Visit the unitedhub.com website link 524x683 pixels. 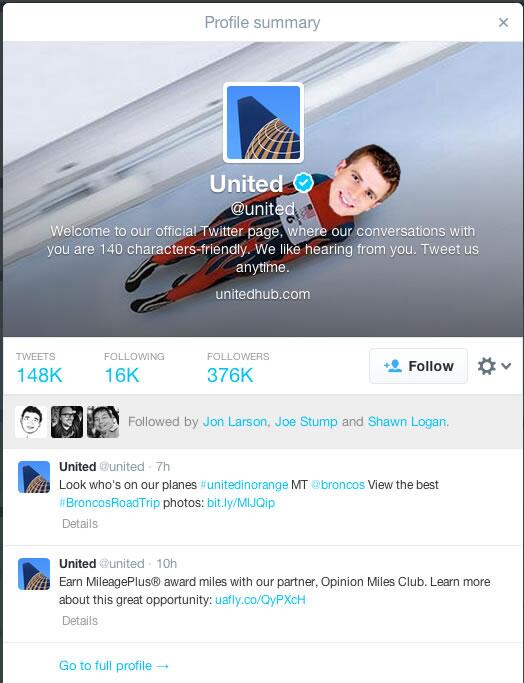[263, 294]
